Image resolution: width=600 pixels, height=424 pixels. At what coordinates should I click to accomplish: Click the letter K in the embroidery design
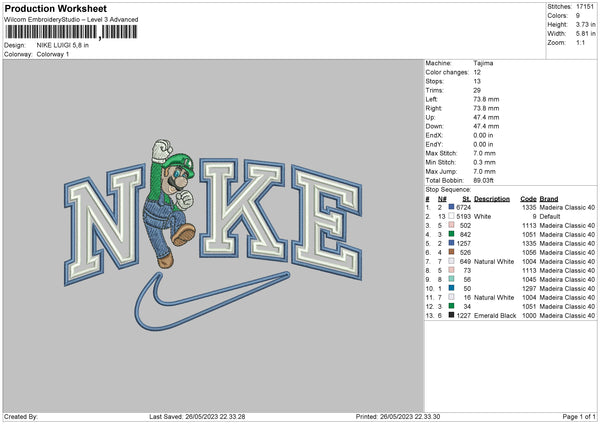[x=243, y=209]
